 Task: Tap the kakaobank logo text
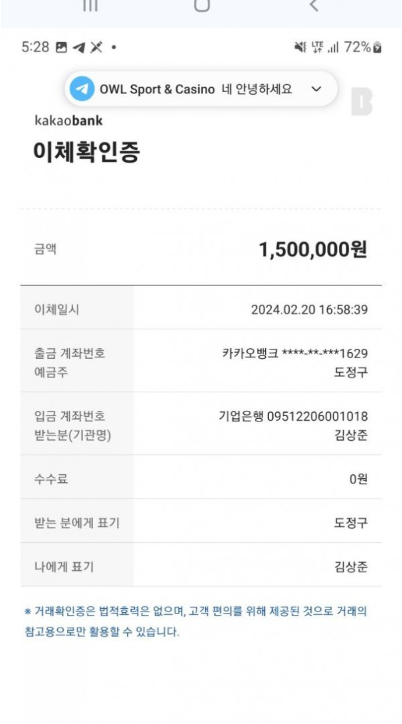pyautogui.click(x=68, y=121)
